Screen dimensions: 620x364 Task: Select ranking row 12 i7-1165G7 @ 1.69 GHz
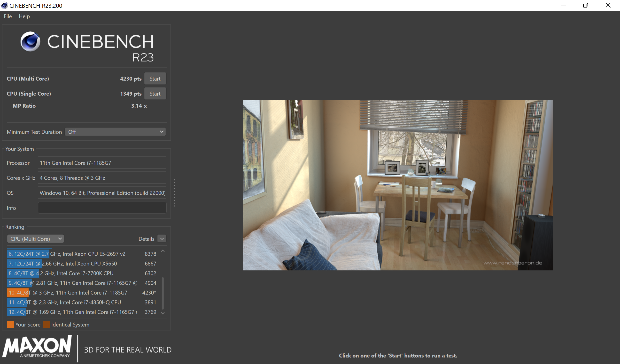click(82, 312)
